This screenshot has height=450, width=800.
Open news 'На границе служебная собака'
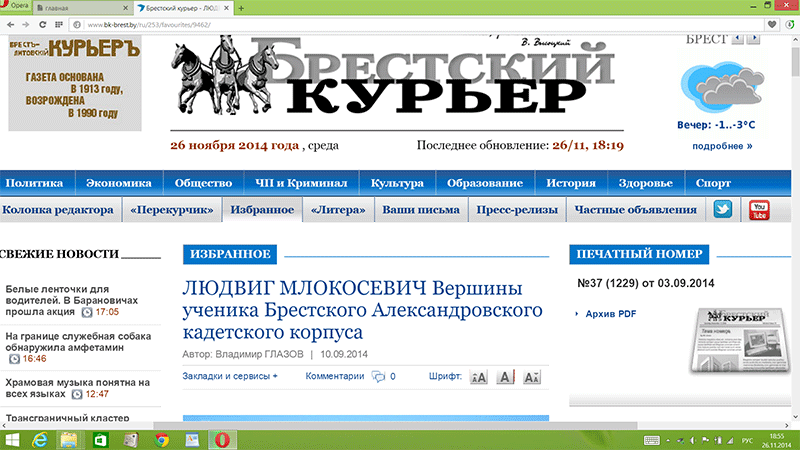pos(78,342)
